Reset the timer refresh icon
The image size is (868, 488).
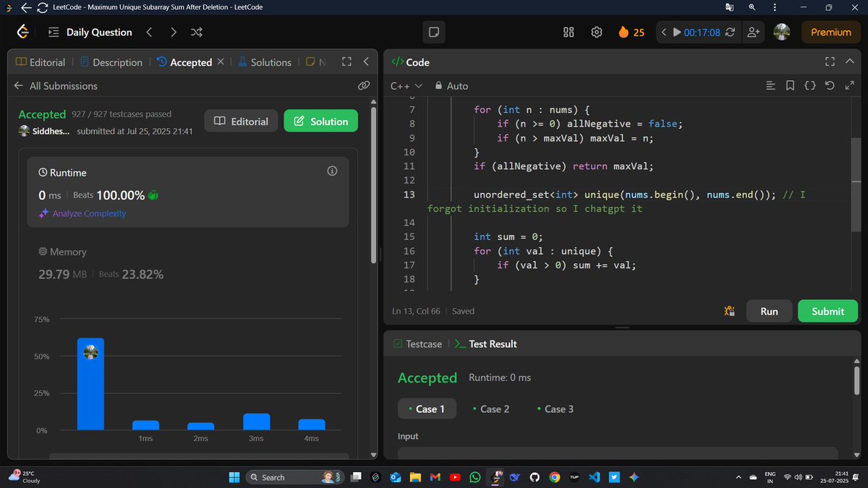tap(730, 32)
